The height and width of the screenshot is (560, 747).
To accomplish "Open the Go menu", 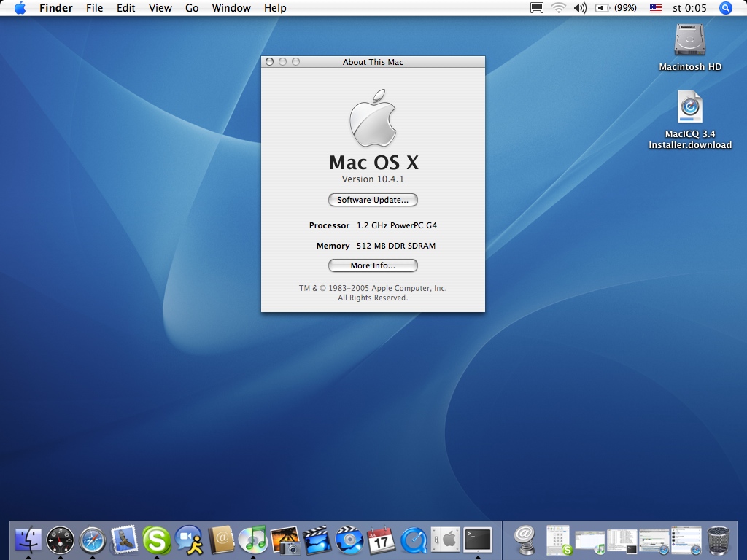I will click(x=192, y=8).
